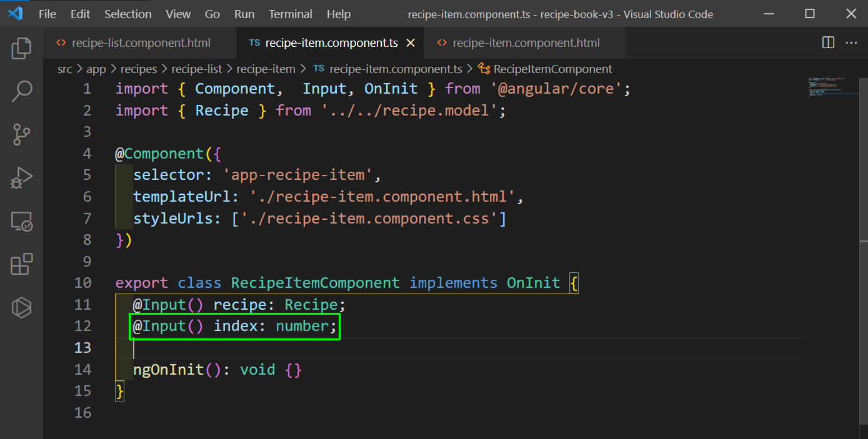
Task: Click the 'number' type on line 12
Action: pos(302,326)
